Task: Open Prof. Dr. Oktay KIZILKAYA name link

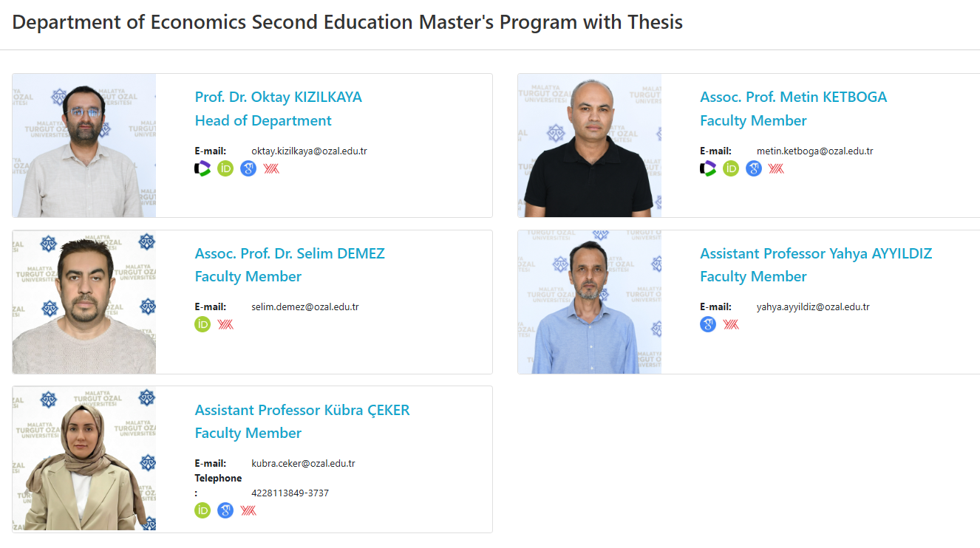Action: click(278, 97)
